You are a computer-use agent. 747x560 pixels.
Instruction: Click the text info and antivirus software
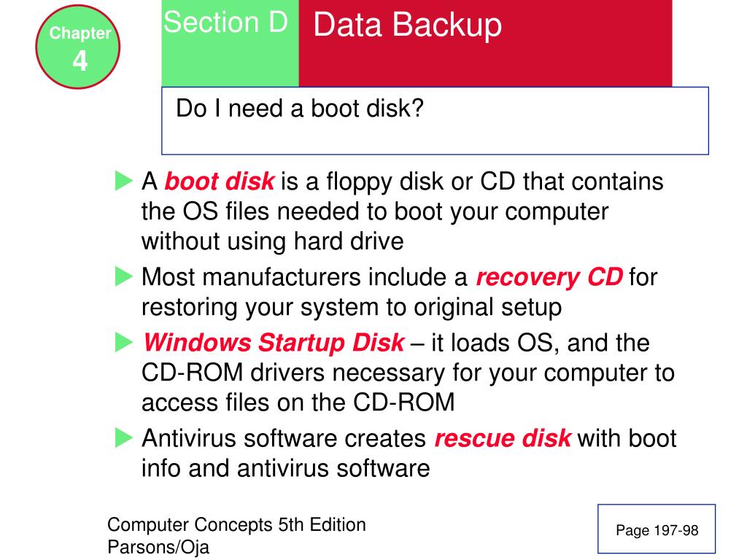(x=286, y=468)
